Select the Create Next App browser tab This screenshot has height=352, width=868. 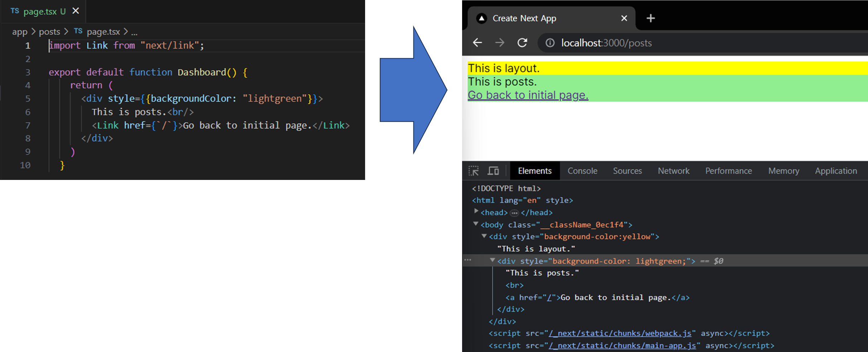pyautogui.click(x=552, y=18)
